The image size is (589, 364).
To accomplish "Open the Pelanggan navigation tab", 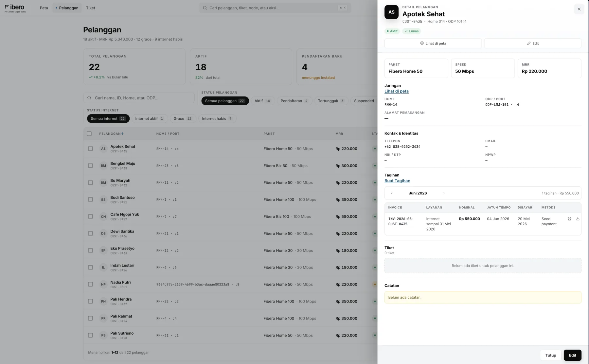I will click(67, 8).
